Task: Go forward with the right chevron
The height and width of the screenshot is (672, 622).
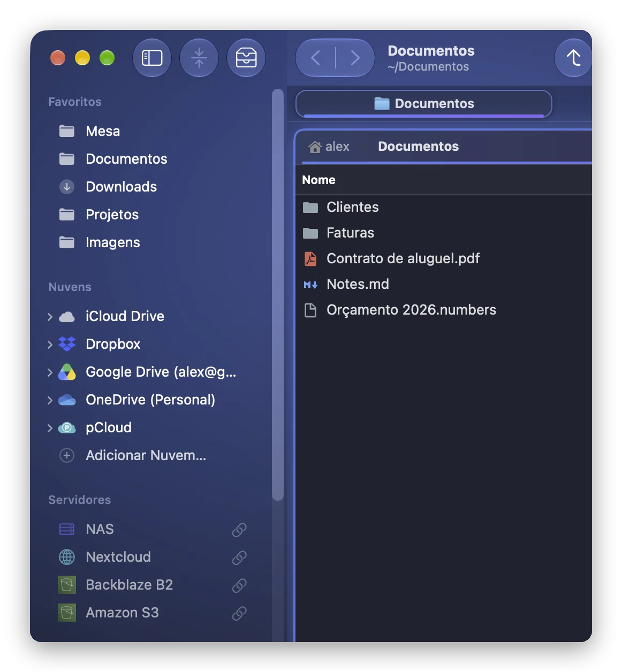Action: click(355, 58)
